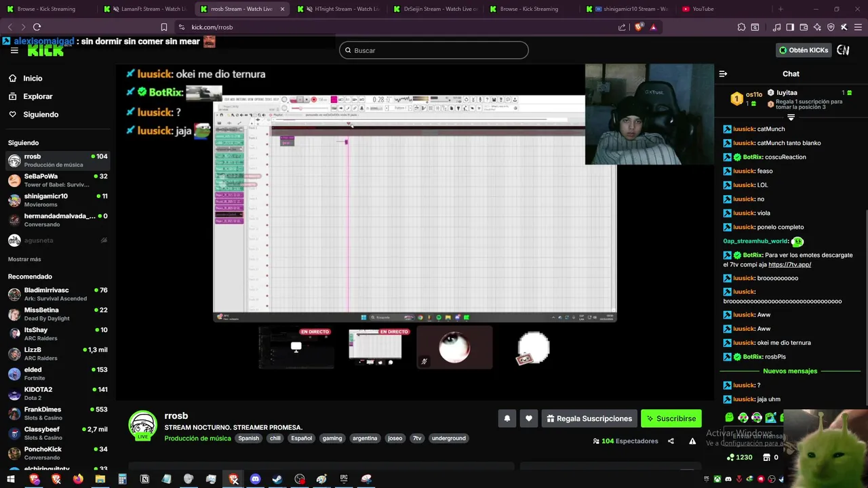Screen dimensions: 868x488
Task: Open KIDOTA2 recommended channel
Action: pos(58,393)
